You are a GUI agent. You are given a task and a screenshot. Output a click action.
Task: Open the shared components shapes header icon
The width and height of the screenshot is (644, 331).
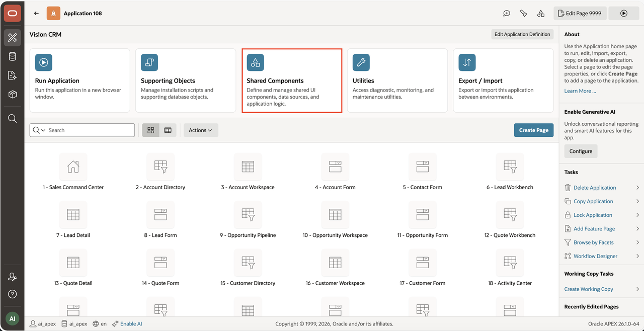click(541, 14)
